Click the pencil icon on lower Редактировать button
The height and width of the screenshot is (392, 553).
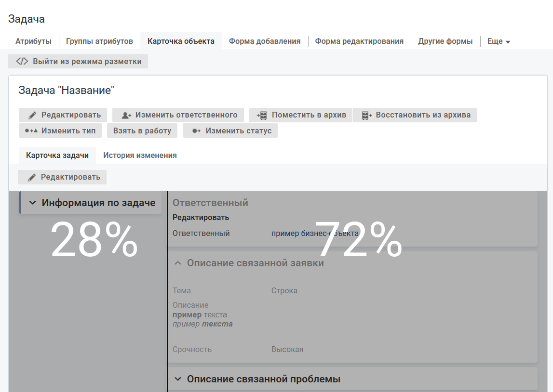pos(32,177)
